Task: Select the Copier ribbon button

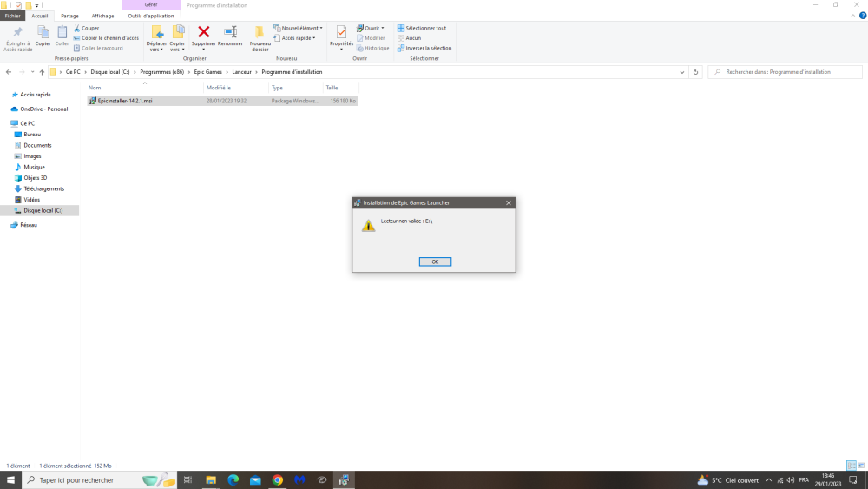Action: click(43, 36)
